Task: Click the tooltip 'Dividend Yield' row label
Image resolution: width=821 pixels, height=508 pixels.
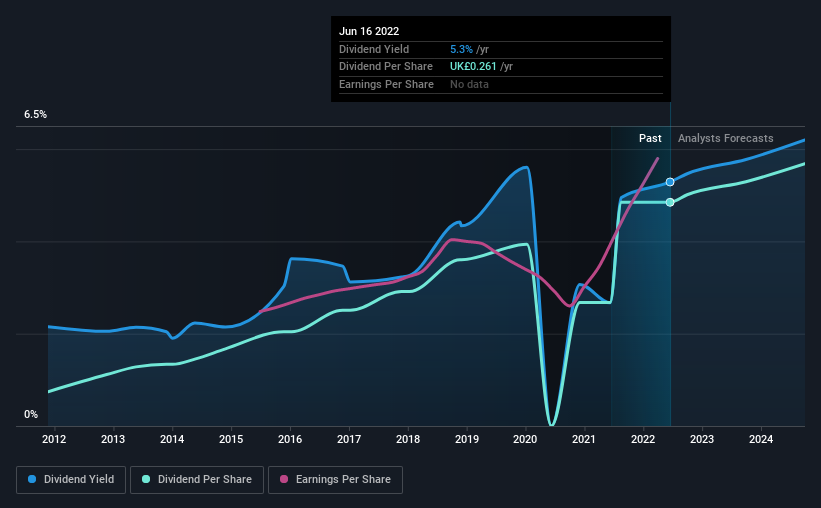Action: (x=374, y=49)
